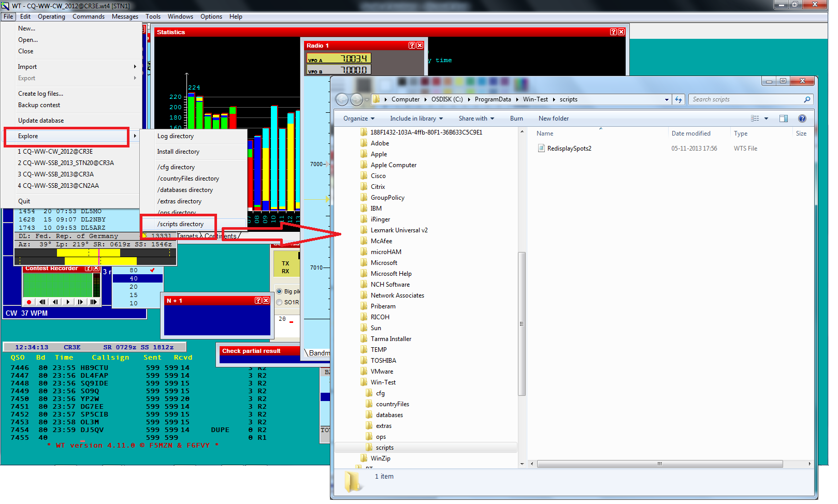This screenshot has width=838, height=504.
Task: Click fast-forward button in Contest Recorder
Action: 93,302
